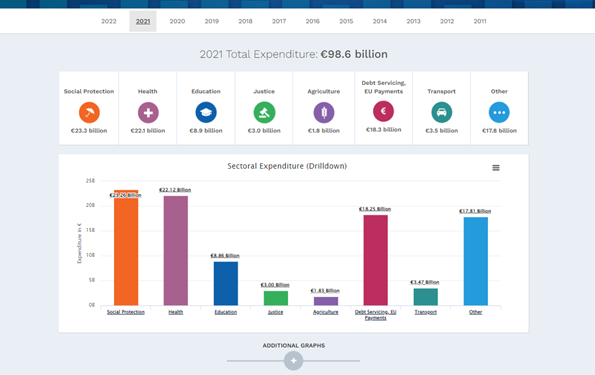Click the blue Other ellipsis icon
Screen dimensions: 595x375
click(x=499, y=112)
